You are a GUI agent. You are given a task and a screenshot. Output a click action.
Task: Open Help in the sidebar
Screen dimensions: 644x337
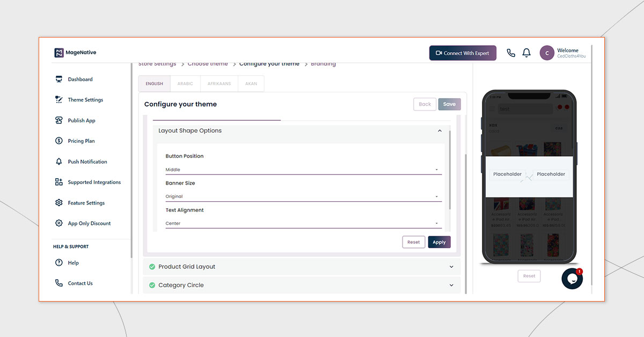[x=74, y=263]
